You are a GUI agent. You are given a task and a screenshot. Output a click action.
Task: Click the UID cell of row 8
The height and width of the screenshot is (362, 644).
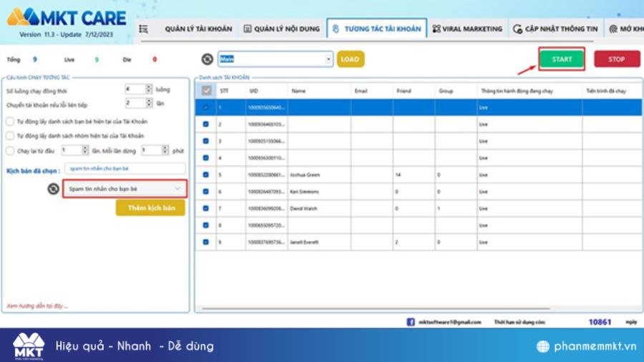266,225
